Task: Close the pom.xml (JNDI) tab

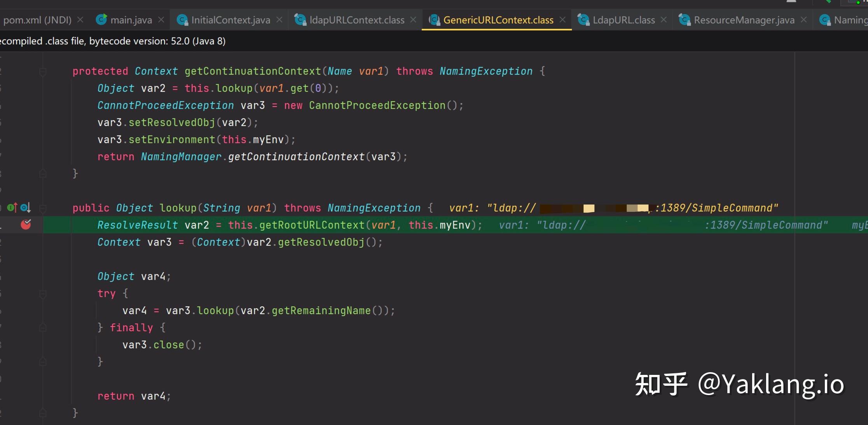Action: 80,19
